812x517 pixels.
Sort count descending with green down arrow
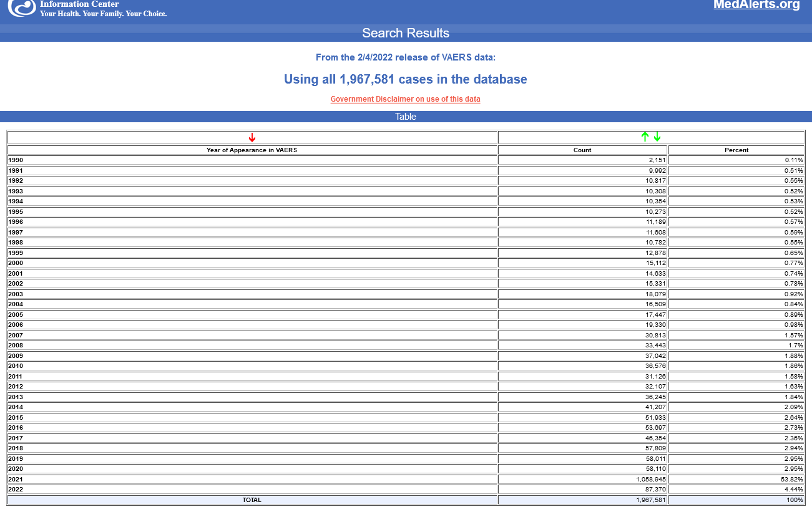[657, 137]
